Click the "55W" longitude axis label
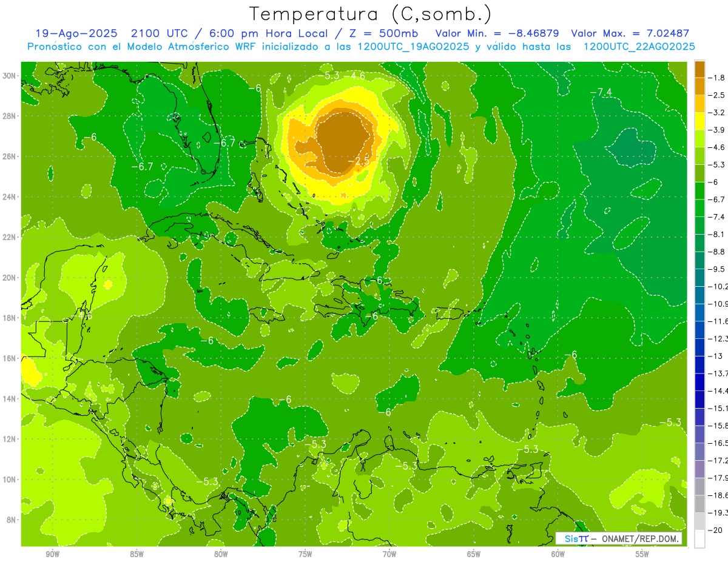The width and height of the screenshot is (728, 562). 642,554
